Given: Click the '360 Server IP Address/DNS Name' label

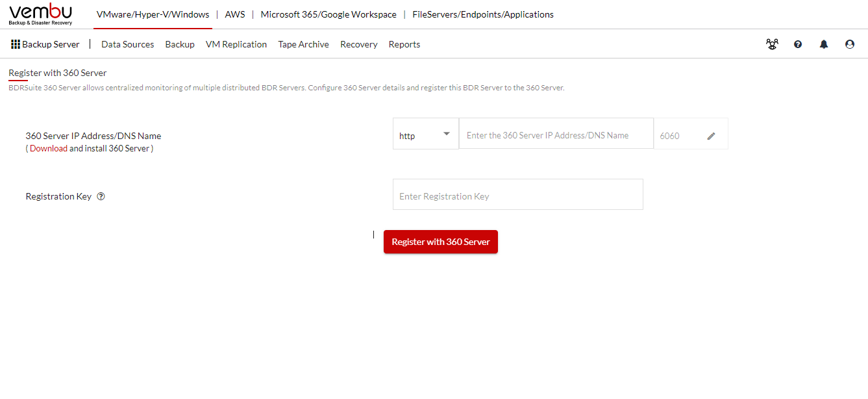Looking at the screenshot, I should click(93, 136).
